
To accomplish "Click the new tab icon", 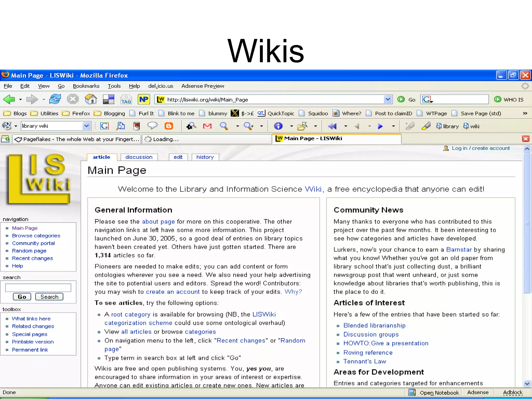I will [5, 139].
